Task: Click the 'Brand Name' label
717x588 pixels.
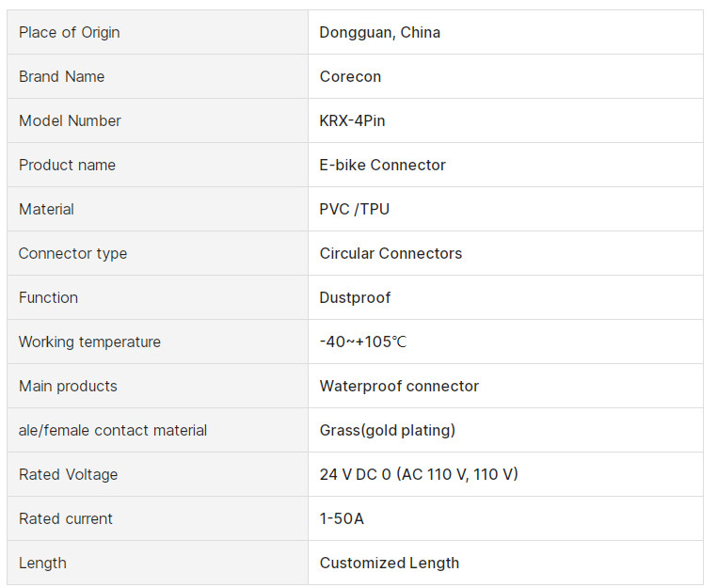Action: click(61, 76)
